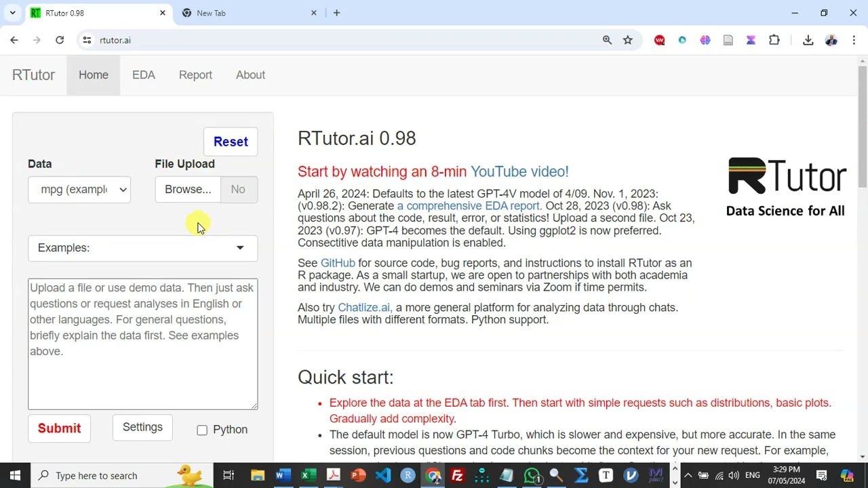
Task: Click the Reset button
Action: pyautogui.click(x=231, y=142)
